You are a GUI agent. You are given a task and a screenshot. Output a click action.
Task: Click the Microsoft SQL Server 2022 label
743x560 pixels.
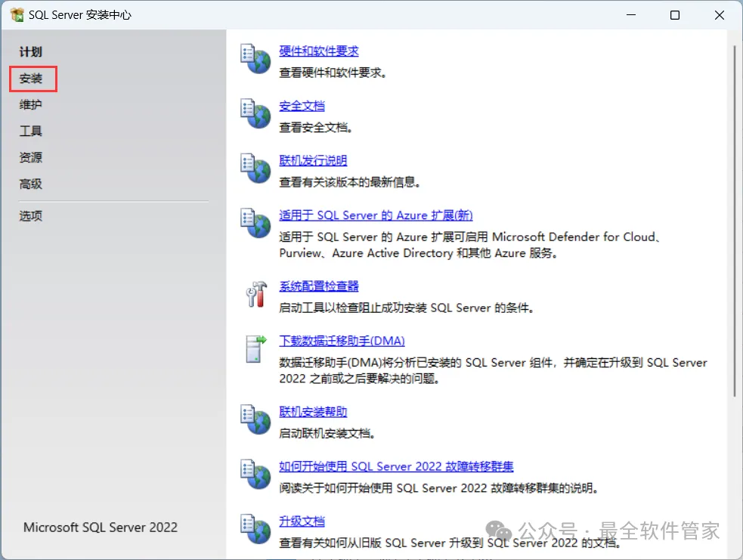[x=101, y=528]
